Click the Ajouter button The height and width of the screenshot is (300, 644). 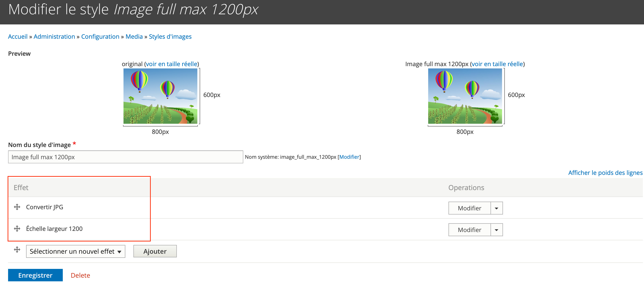[x=155, y=251]
